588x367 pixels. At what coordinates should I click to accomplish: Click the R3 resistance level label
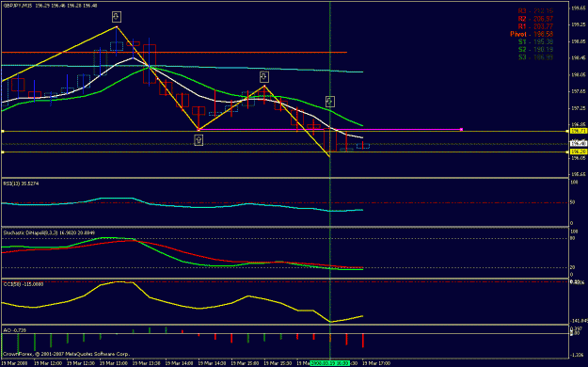[x=535, y=11]
